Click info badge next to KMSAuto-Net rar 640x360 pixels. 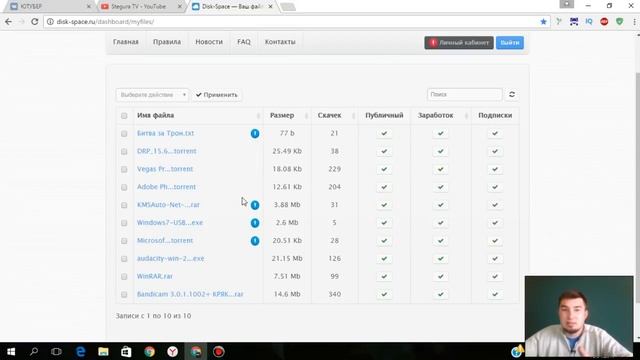click(x=255, y=205)
